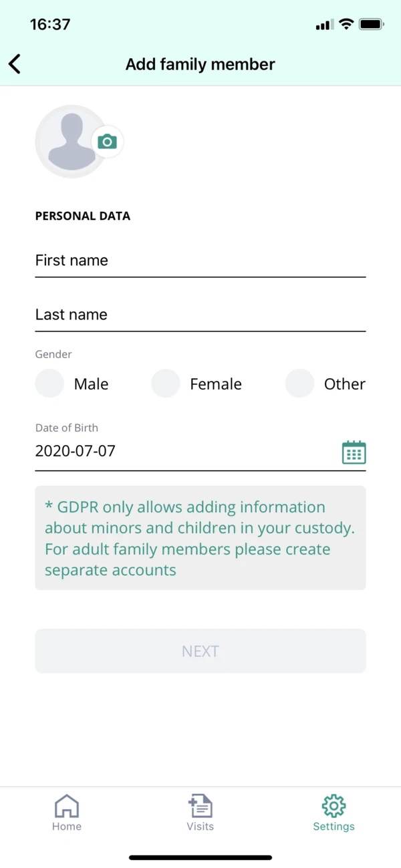Screen dimensions: 401x868
Task: Select the Female gender option
Action: pyautogui.click(x=165, y=384)
